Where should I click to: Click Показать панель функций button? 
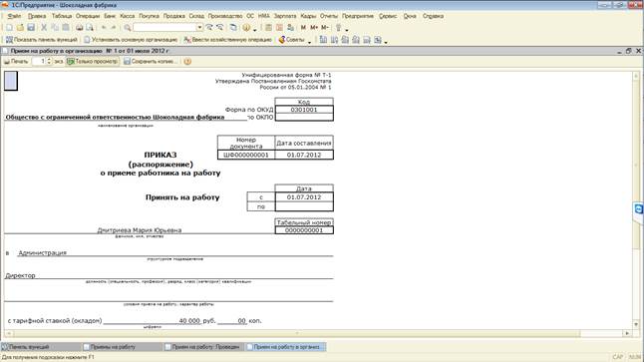click(42, 40)
